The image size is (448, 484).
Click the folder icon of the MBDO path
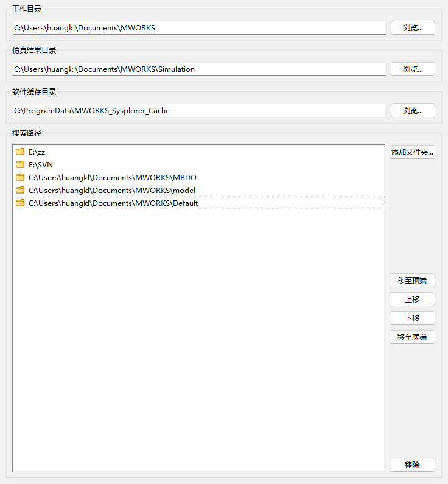pyautogui.click(x=20, y=178)
